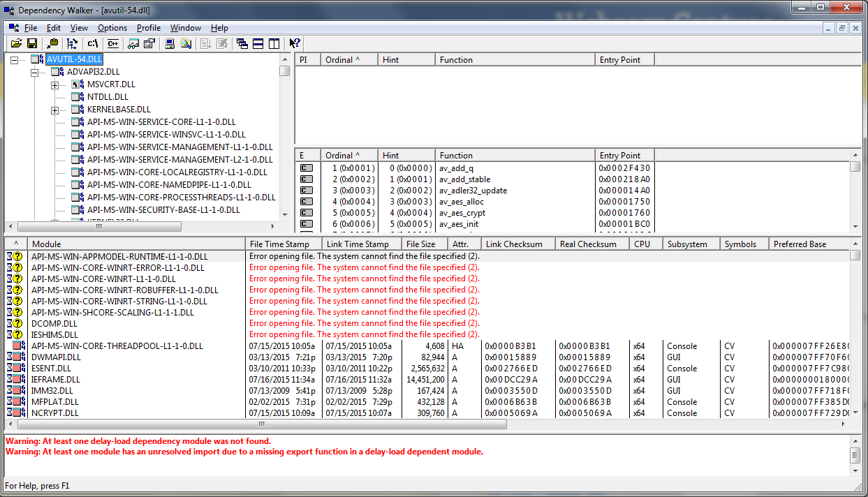Click the tree pane horizontal scrollbar thumb

[99, 227]
